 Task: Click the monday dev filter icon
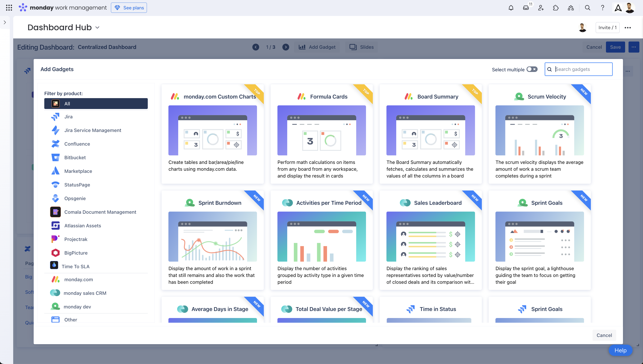click(56, 307)
